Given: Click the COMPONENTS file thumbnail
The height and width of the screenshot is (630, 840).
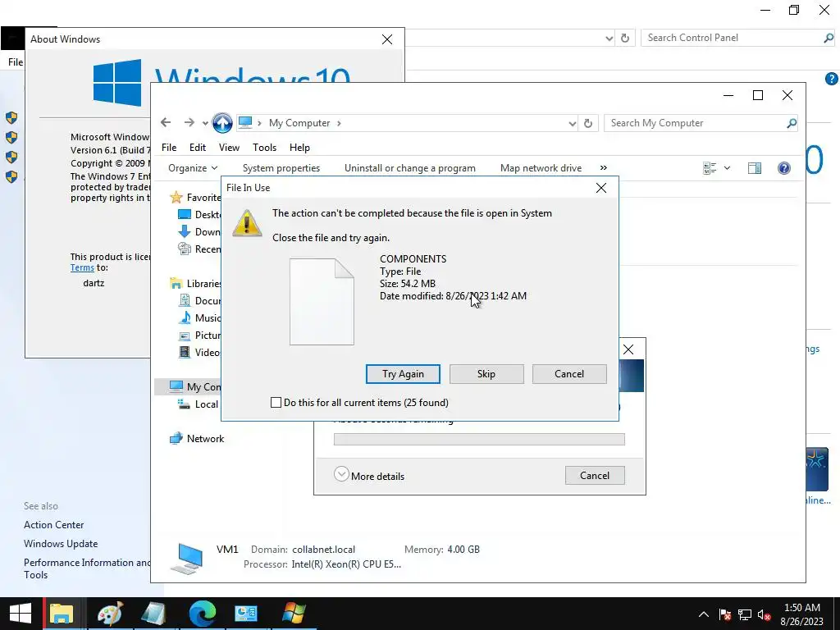Looking at the screenshot, I should click(x=322, y=302).
